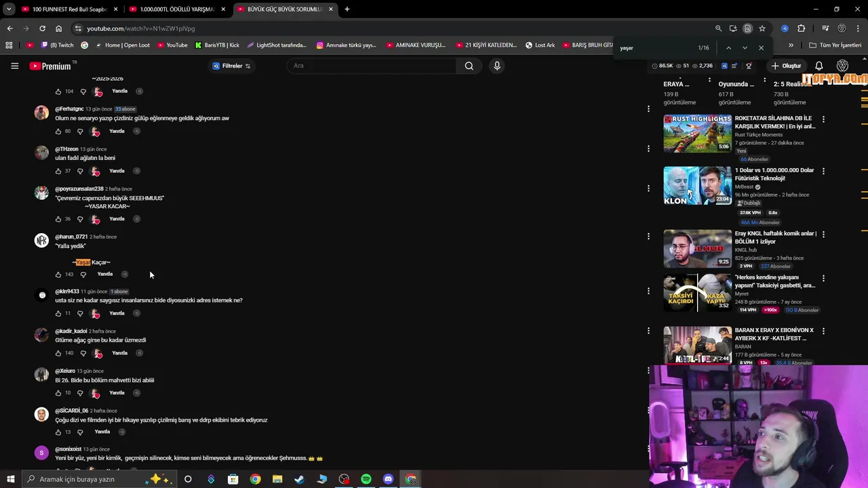Open Windows Start menu
868x488 pixels.
pos(10,479)
